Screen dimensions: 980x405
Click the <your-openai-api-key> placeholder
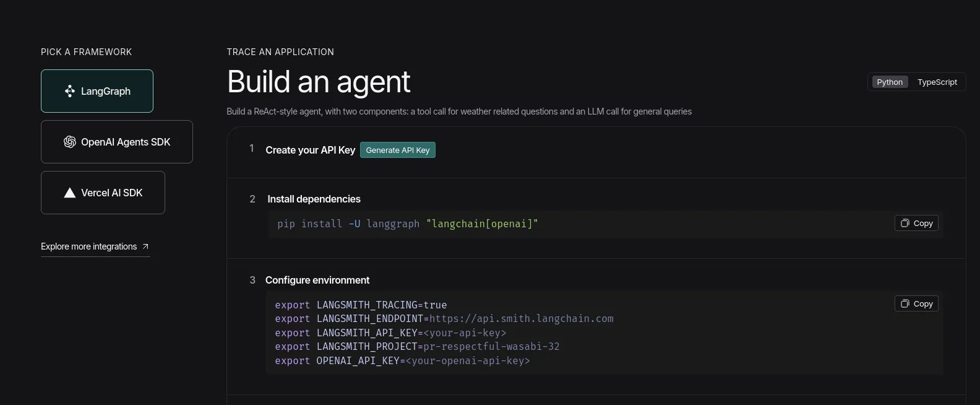click(x=468, y=360)
